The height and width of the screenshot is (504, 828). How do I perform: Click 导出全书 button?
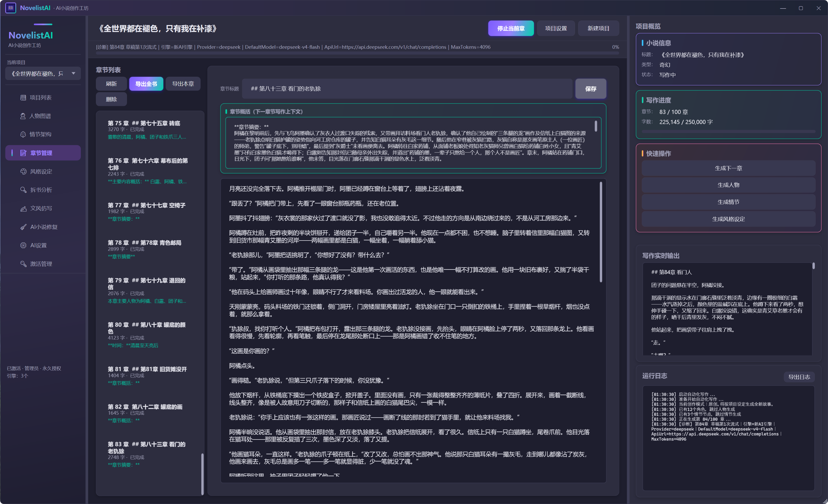(x=146, y=84)
